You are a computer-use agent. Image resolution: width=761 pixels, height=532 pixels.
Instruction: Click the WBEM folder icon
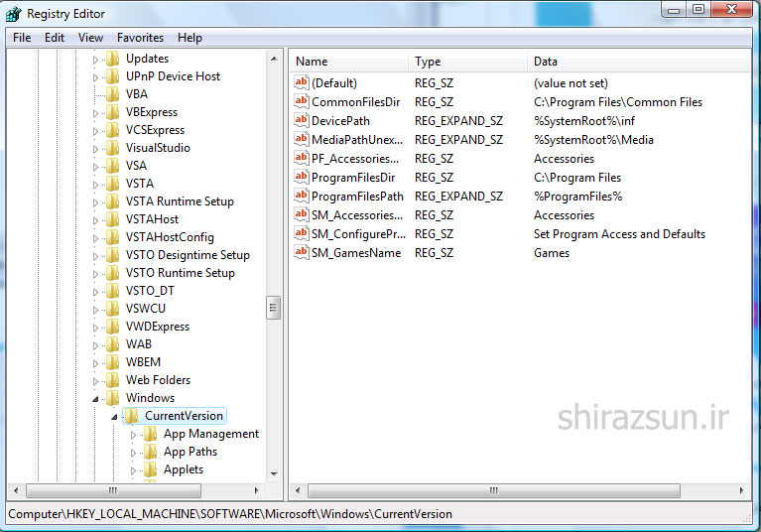(x=113, y=362)
